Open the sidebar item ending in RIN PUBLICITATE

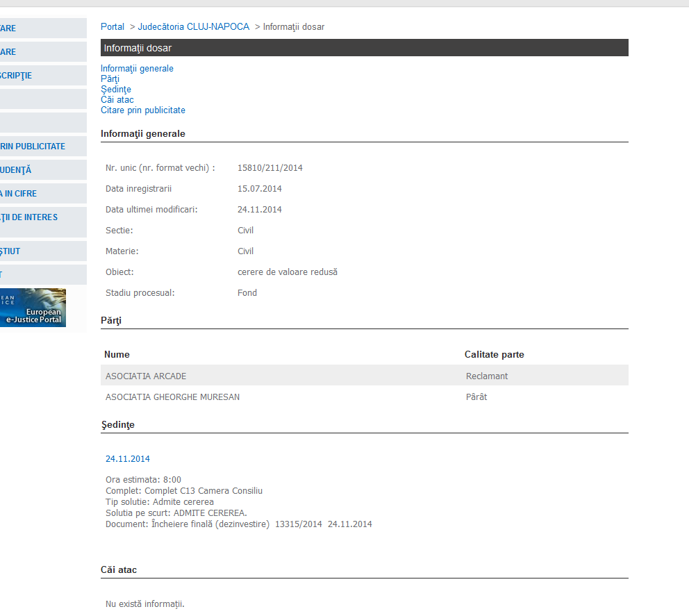[x=33, y=147]
